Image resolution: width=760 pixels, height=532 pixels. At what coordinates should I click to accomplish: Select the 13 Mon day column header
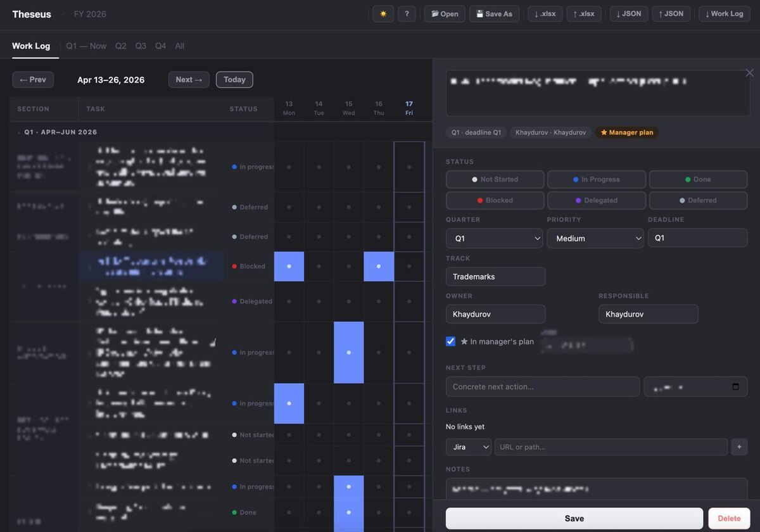(x=289, y=108)
